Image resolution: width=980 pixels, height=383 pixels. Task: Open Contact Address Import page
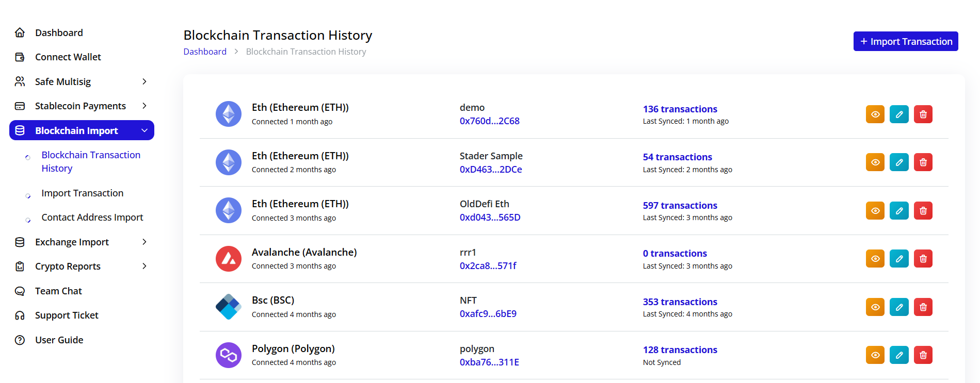92,218
